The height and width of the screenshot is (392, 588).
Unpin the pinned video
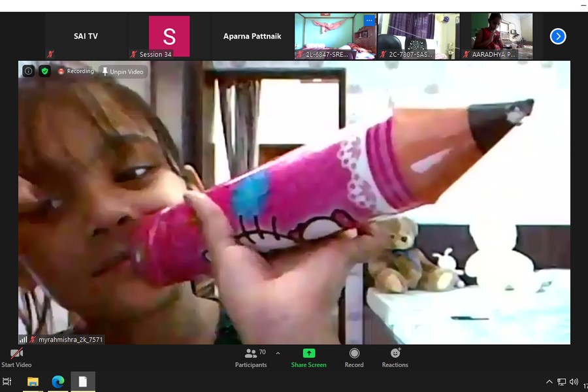click(x=123, y=72)
